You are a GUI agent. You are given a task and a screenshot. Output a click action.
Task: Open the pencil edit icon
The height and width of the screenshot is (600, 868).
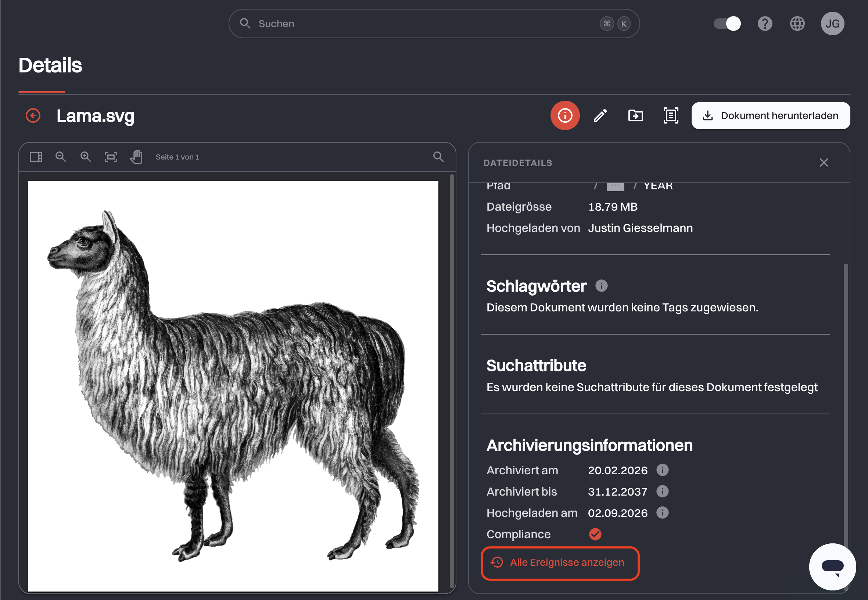coord(600,115)
